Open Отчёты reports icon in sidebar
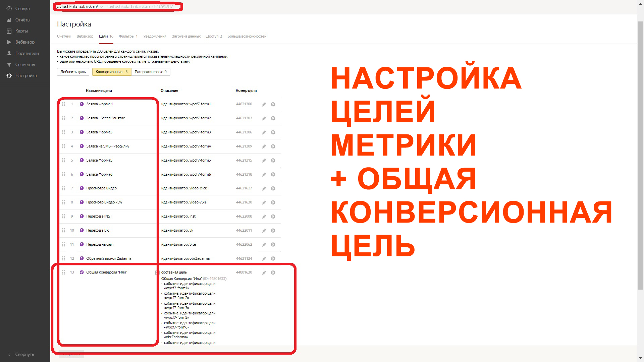The width and height of the screenshot is (644, 362). tap(9, 20)
